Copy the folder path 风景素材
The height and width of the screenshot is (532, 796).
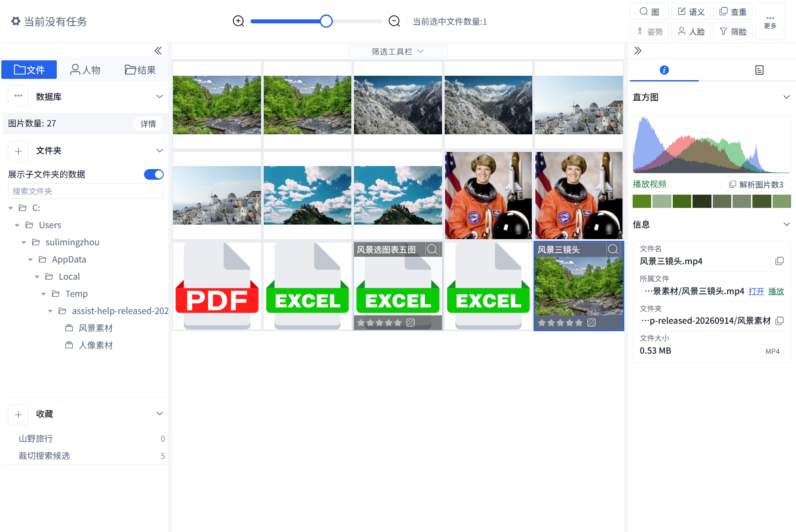780,321
